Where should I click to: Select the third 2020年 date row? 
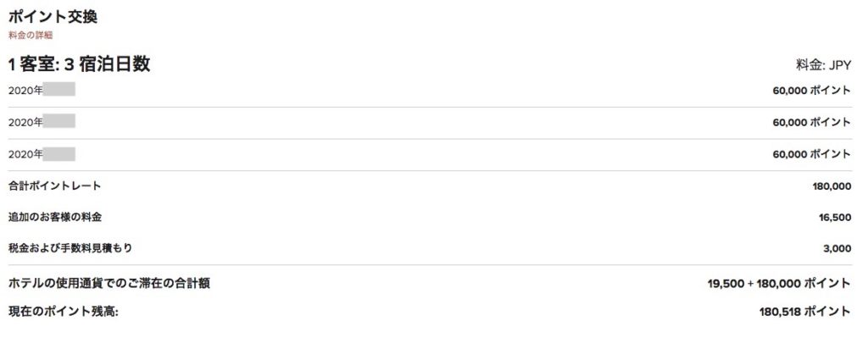coord(429,154)
